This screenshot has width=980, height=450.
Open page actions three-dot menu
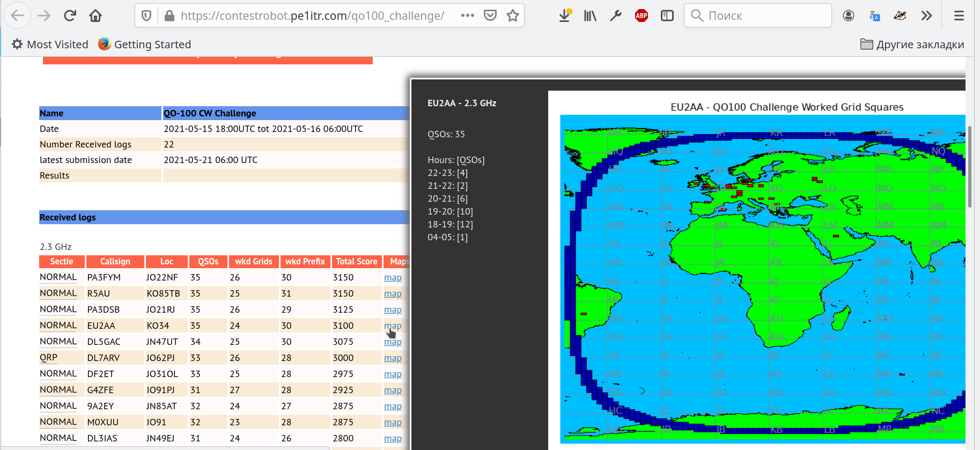tap(467, 16)
